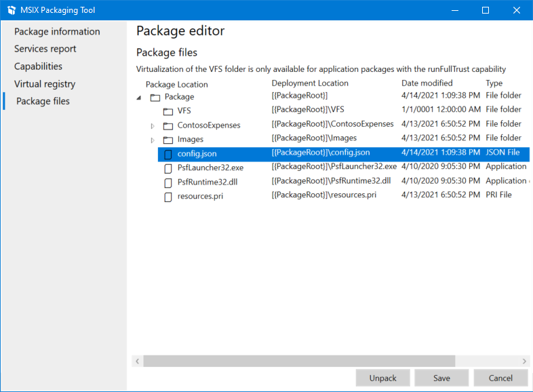Click the config.json file icon
Screen dimensions: 533x392
tap(168, 155)
